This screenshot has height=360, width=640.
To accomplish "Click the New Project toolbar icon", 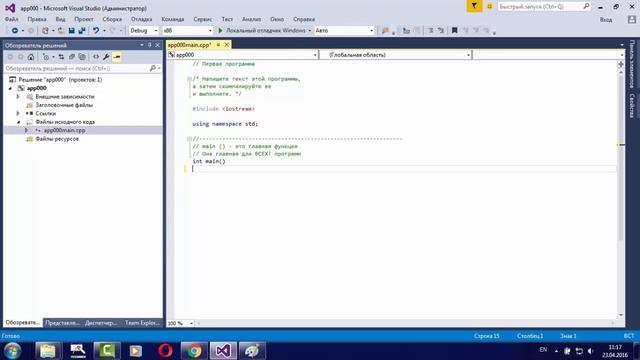I will pos(45,31).
